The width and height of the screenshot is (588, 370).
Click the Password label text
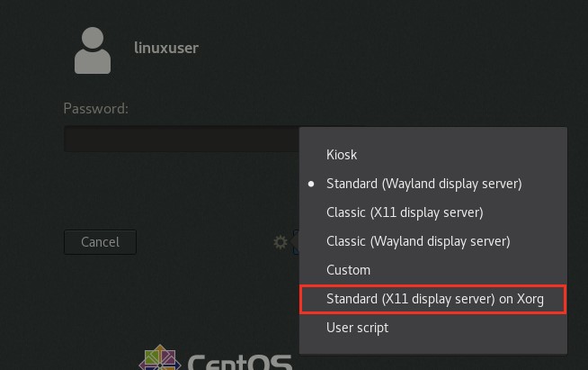pos(95,109)
